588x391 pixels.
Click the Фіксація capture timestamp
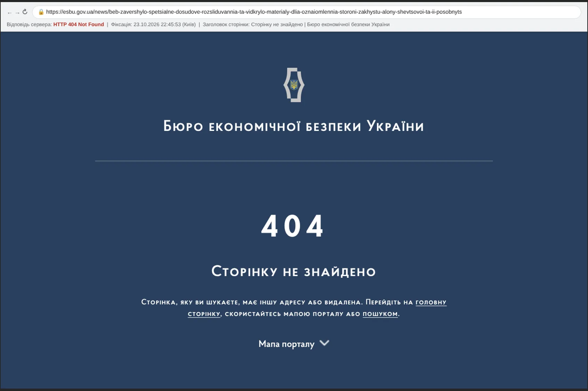153,24
